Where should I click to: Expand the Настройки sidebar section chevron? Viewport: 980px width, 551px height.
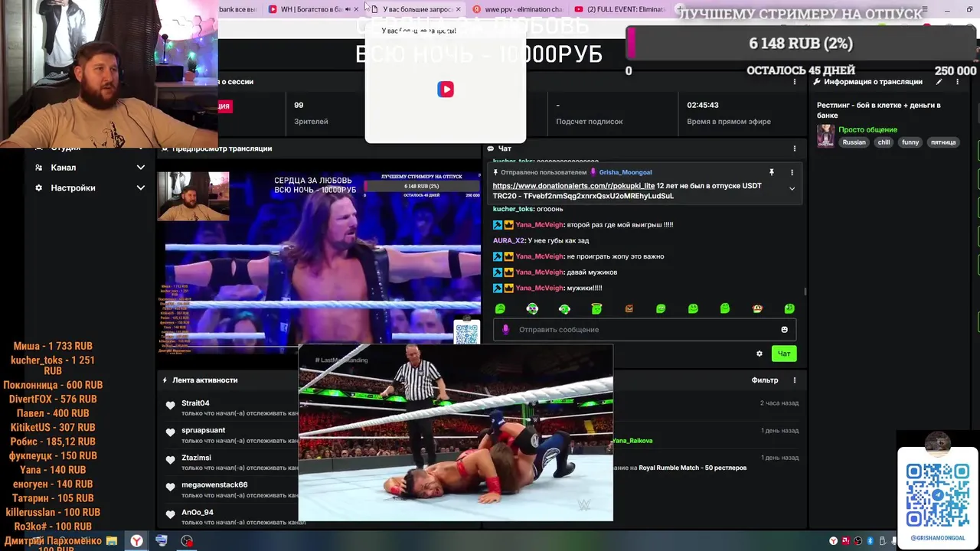tap(140, 187)
